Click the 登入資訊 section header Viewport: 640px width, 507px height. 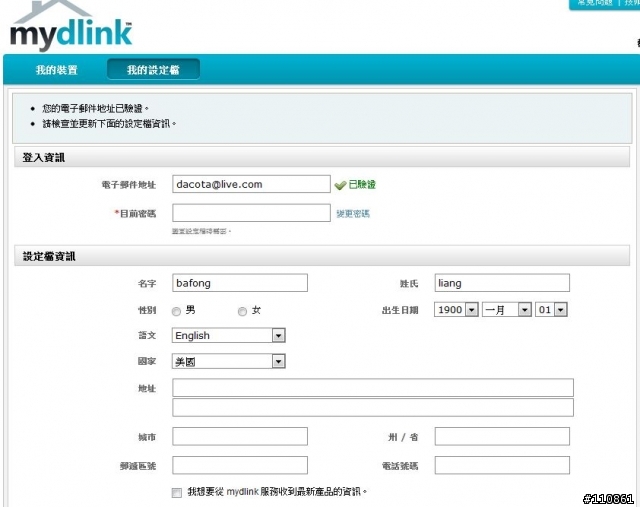322,157
